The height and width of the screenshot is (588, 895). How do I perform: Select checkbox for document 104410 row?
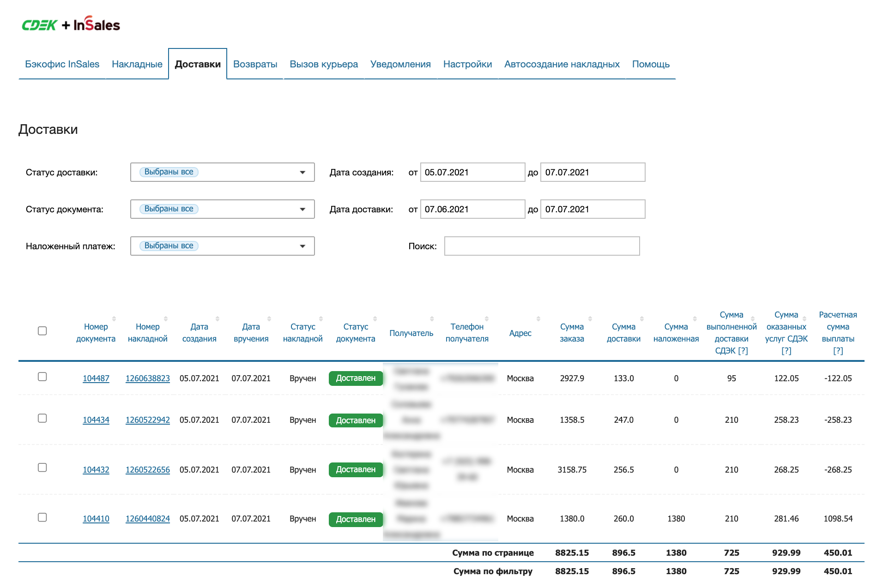coord(42,517)
